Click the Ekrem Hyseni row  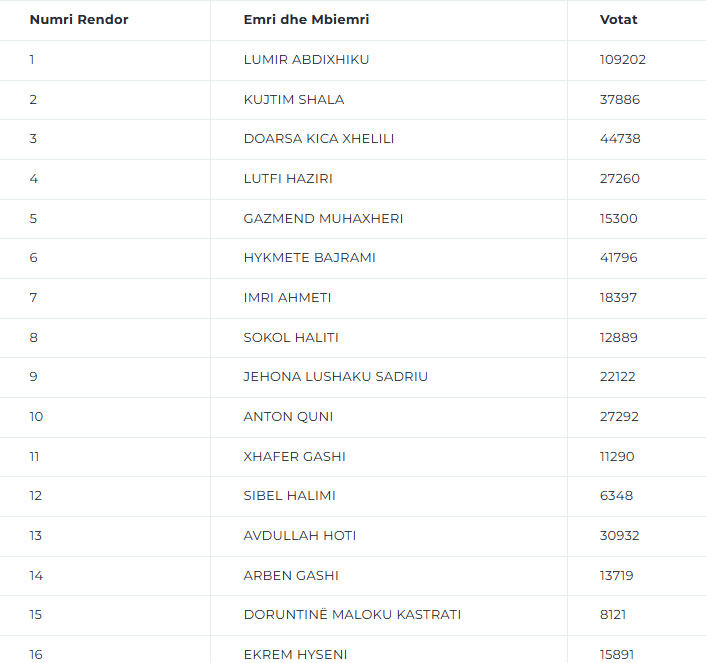click(295, 654)
